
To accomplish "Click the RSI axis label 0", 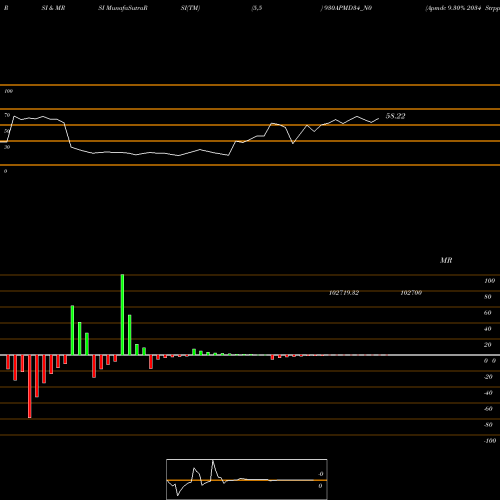I will [6, 171].
